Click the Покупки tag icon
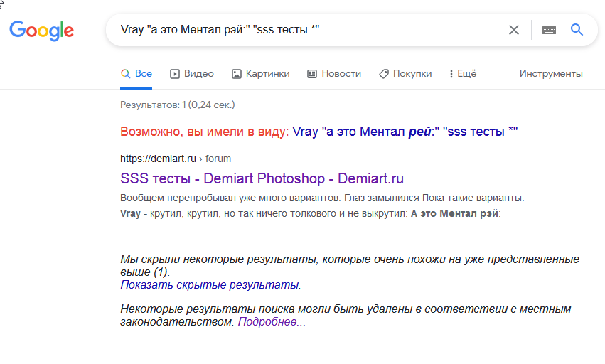Image resolution: width=605 pixels, height=364 pixels. [x=384, y=73]
